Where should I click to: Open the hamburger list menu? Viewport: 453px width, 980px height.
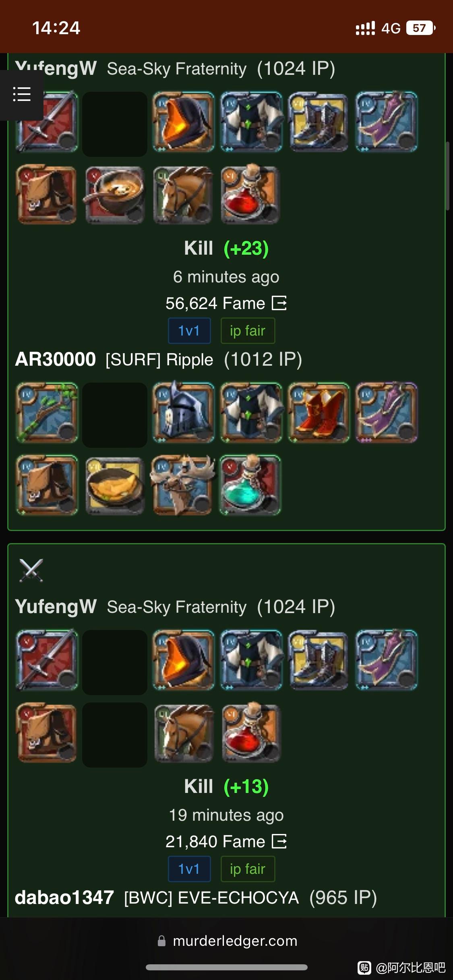click(x=22, y=94)
